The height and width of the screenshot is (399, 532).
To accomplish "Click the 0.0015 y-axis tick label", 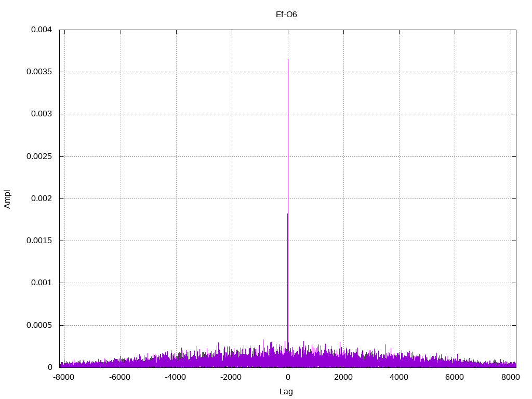I will click(x=39, y=241).
